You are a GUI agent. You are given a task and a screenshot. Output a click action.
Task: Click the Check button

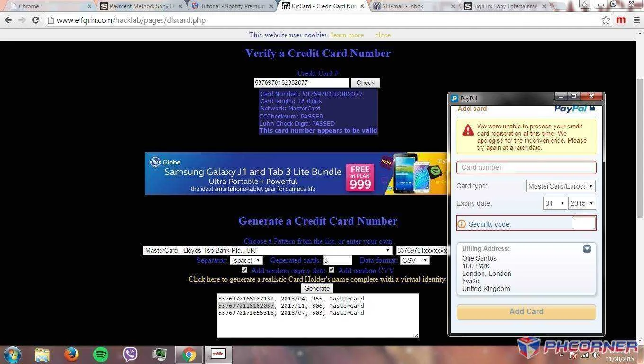tap(365, 82)
